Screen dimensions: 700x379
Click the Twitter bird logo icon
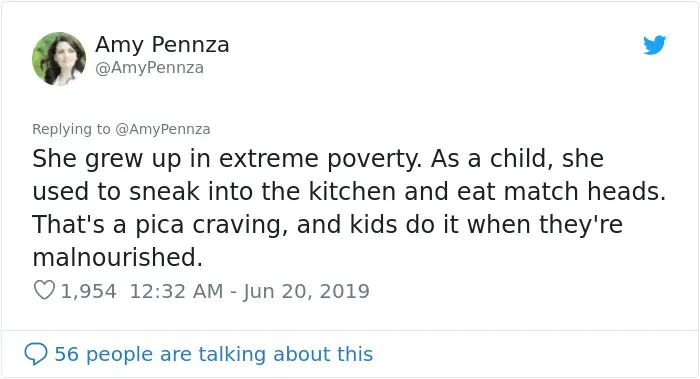coord(654,45)
